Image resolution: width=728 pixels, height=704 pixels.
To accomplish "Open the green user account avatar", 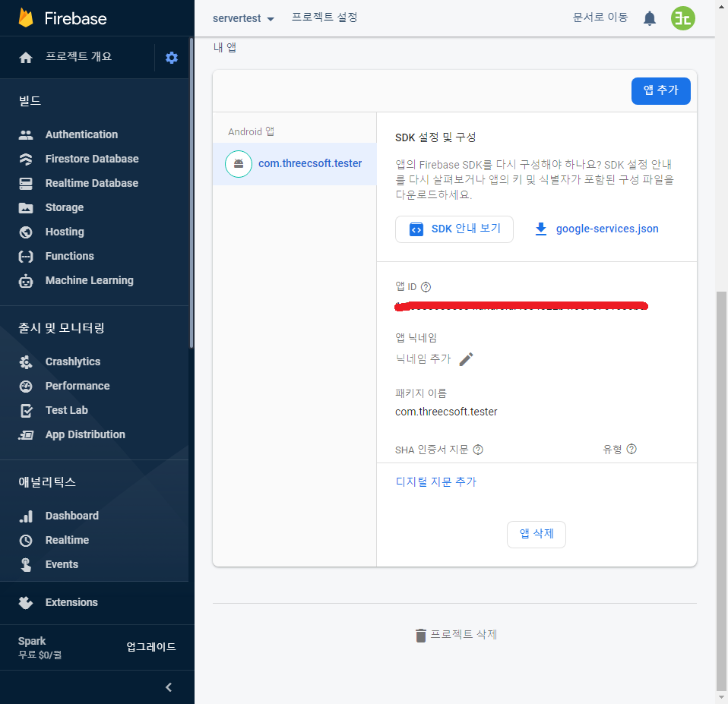I will (x=682, y=18).
